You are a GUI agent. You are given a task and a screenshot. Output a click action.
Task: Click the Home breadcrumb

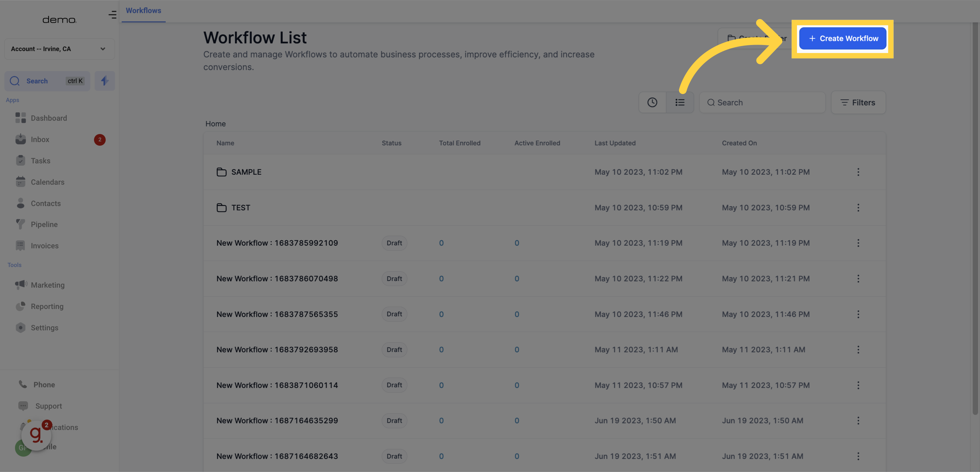coord(215,124)
